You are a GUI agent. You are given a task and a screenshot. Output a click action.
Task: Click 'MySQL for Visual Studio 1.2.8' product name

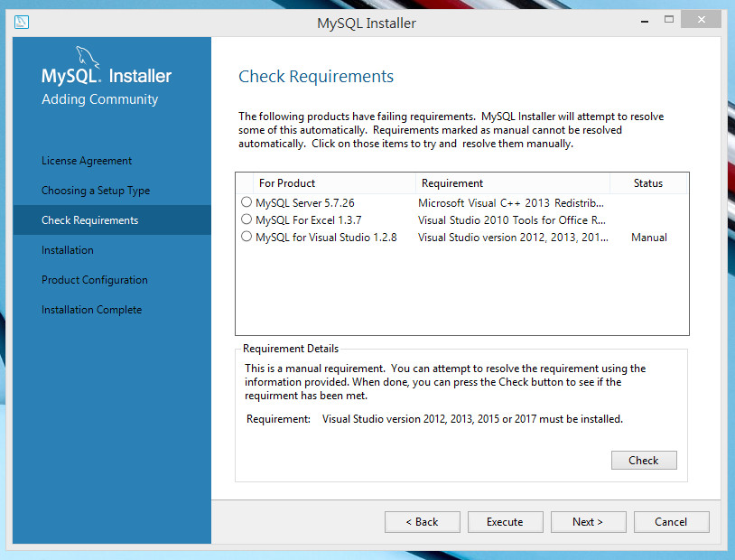point(326,238)
